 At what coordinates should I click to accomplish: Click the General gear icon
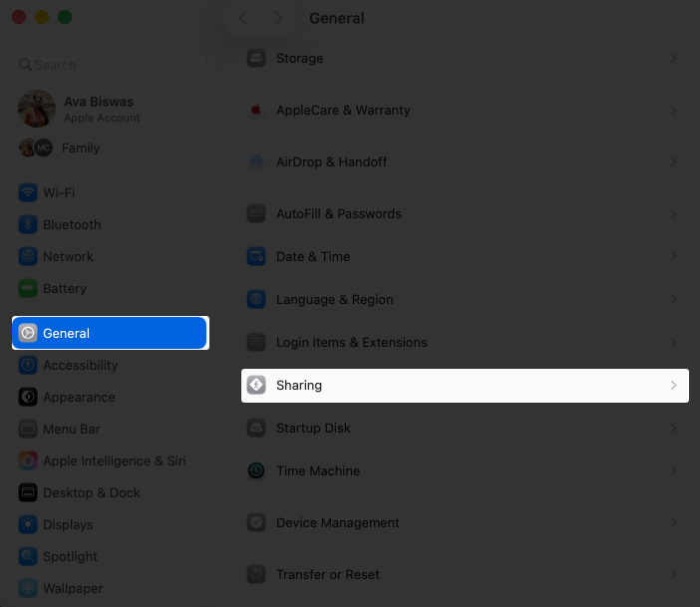tap(28, 333)
